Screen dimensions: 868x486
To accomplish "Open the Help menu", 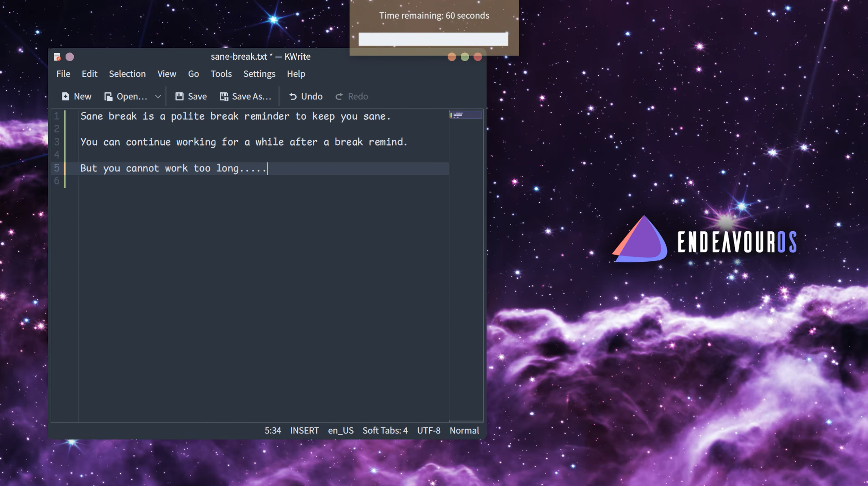I will coord(296,74).
